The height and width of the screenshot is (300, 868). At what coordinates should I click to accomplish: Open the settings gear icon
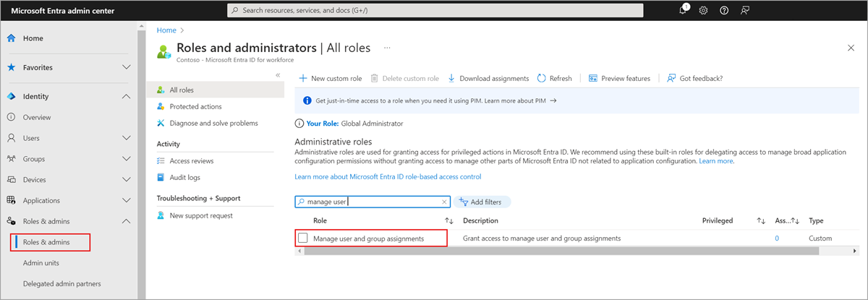703,11
